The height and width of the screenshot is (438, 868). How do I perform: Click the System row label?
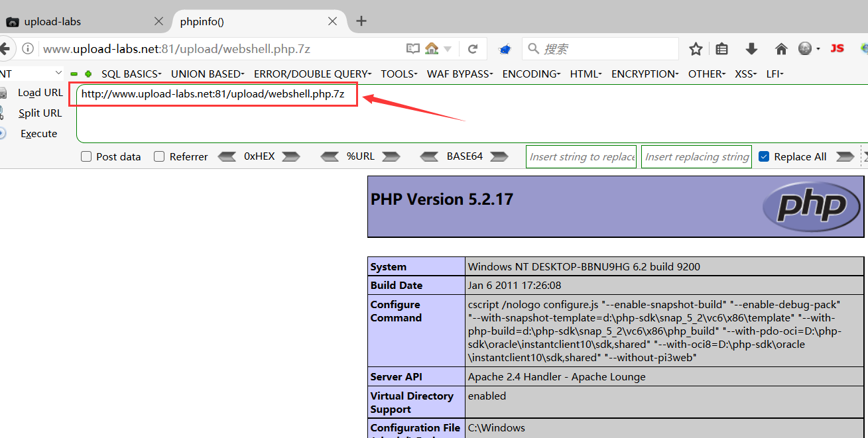click(389, 267)
